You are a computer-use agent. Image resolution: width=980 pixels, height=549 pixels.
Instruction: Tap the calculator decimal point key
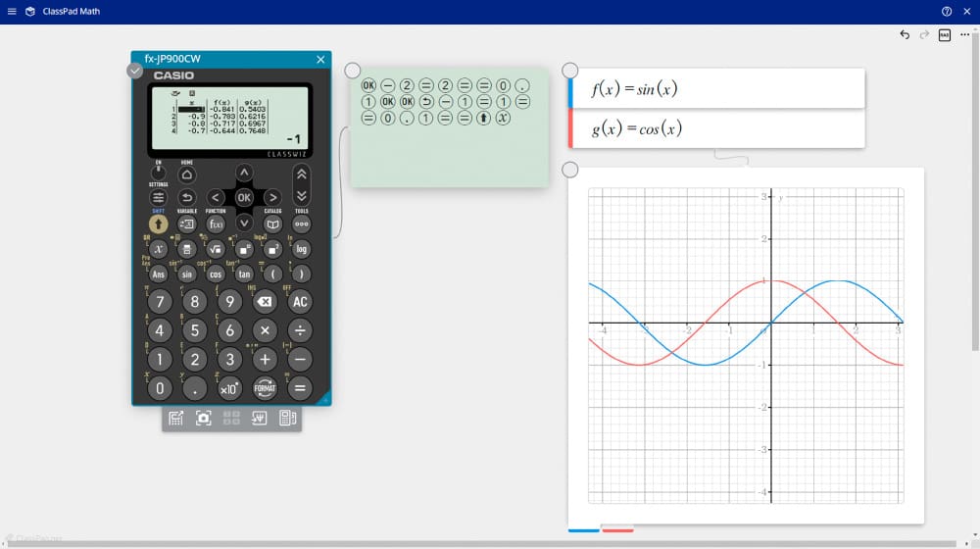(x=194, y=388)
